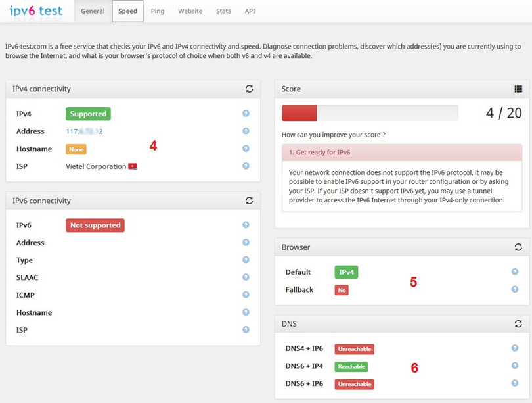The width and height of the screenshot is (532, 403).
Task: Click help icon for Browser Fallback
Action: point(515,289)
